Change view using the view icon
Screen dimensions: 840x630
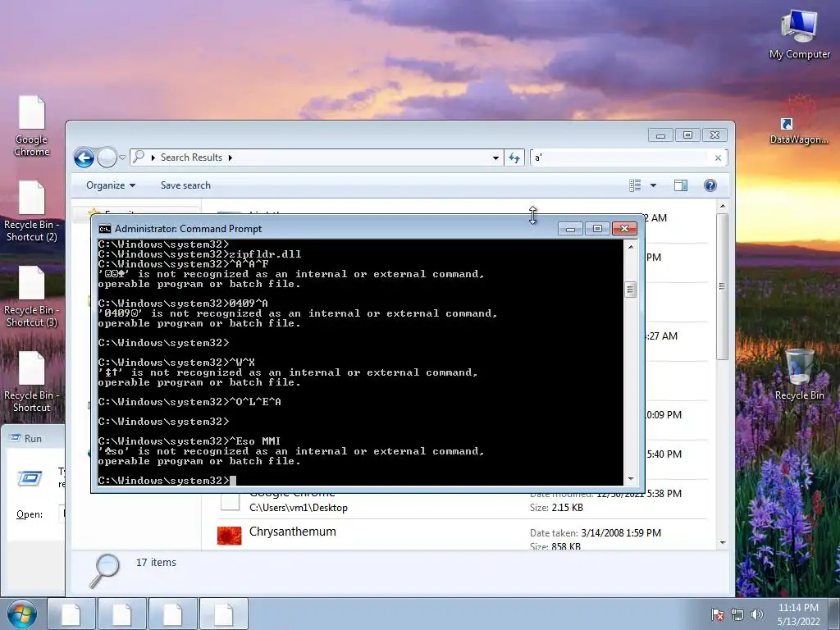[x=636, y=185]
